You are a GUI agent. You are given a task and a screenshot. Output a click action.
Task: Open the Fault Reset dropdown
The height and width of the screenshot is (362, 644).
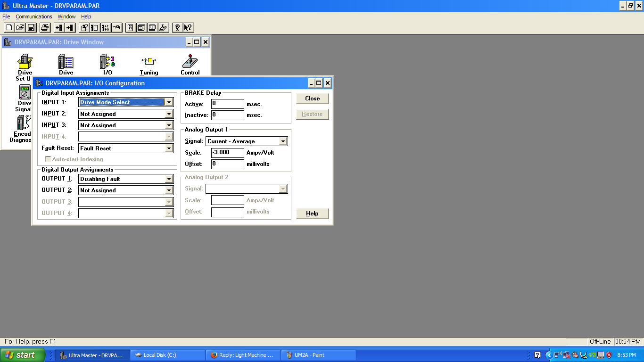tap(169, 148)
